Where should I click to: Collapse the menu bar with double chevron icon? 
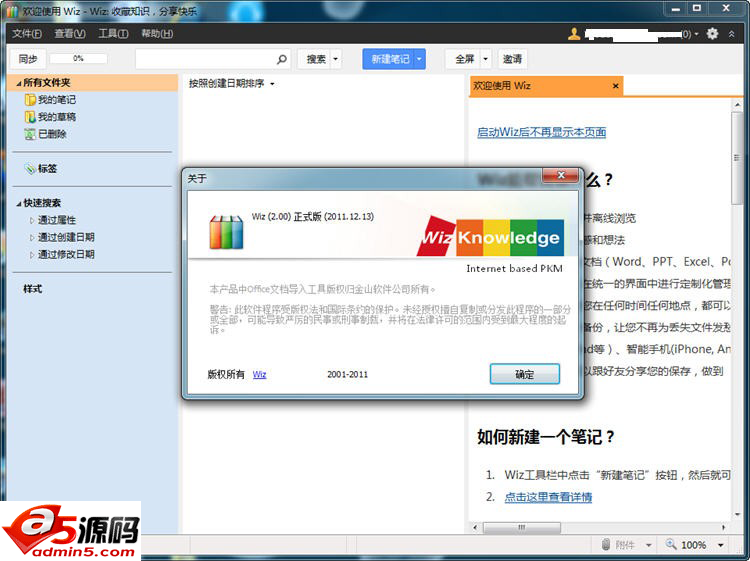[731, 33]
